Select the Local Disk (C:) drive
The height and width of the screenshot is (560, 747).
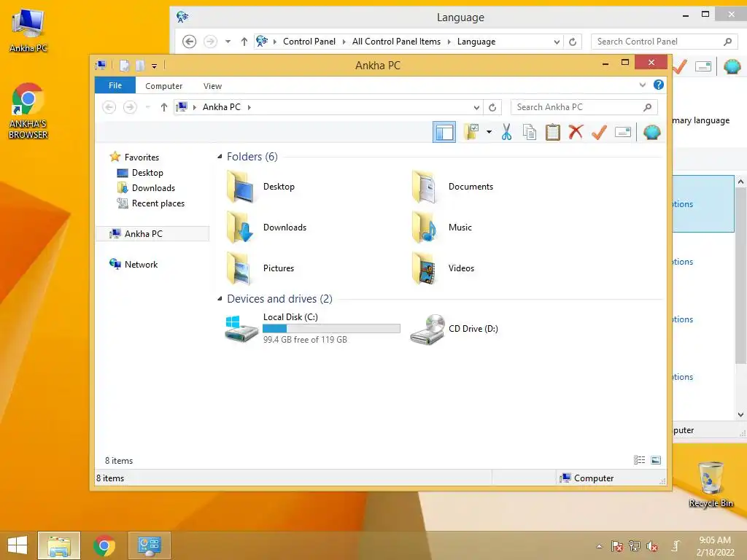[312, 328]
